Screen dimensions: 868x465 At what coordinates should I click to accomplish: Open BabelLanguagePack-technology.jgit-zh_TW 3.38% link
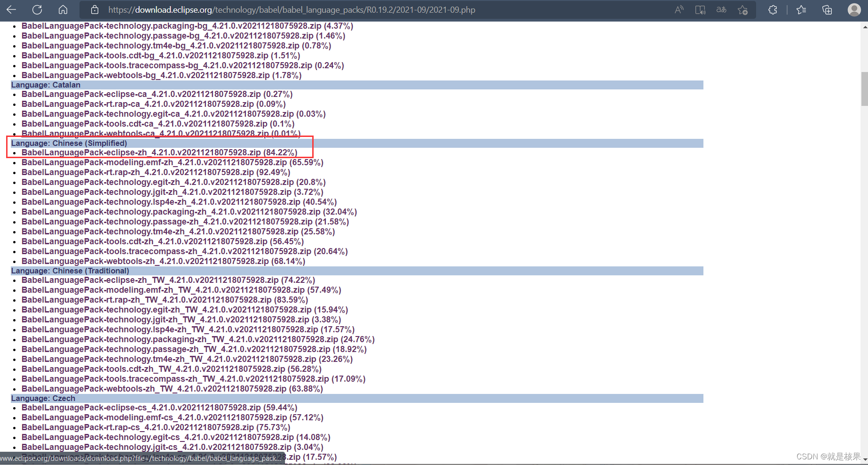click(181, 320)
